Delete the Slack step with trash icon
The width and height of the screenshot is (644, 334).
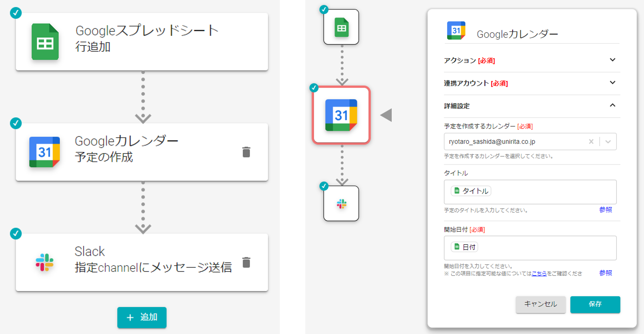click(x=246, y=262)
